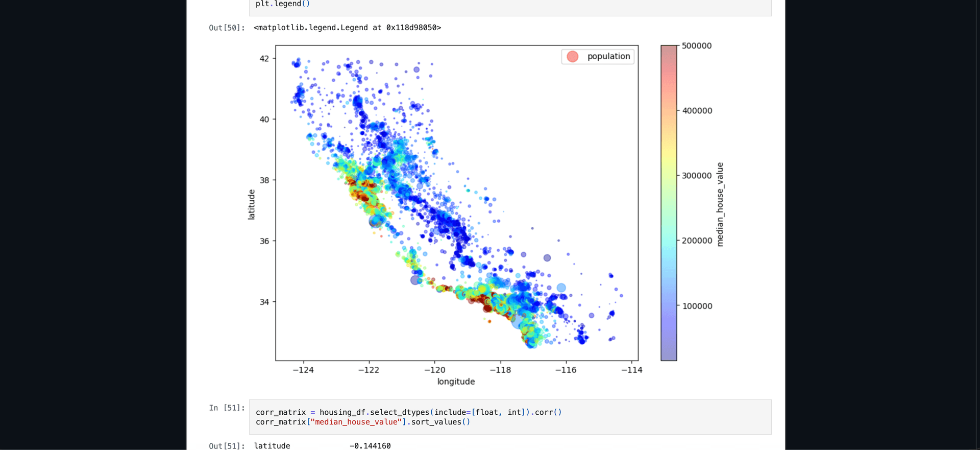980x450 pixels.
Task: Click the 34 tick on the latitude axis
Action: pyautogui.click(x=264, y=302)
